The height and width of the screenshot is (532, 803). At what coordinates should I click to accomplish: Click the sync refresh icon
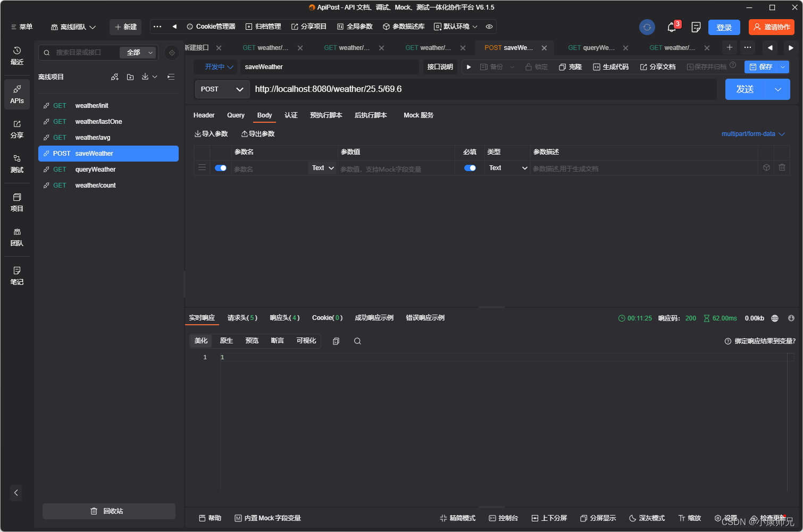tap(647, 27)
